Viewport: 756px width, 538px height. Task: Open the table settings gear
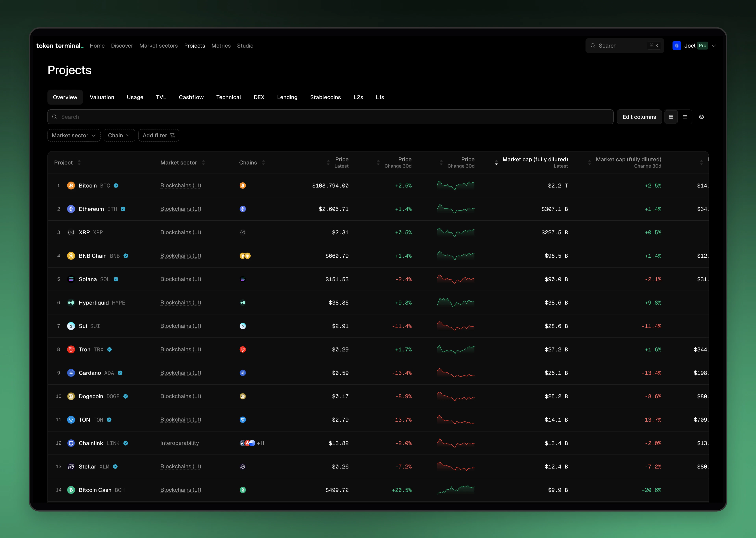pos(701,117)
